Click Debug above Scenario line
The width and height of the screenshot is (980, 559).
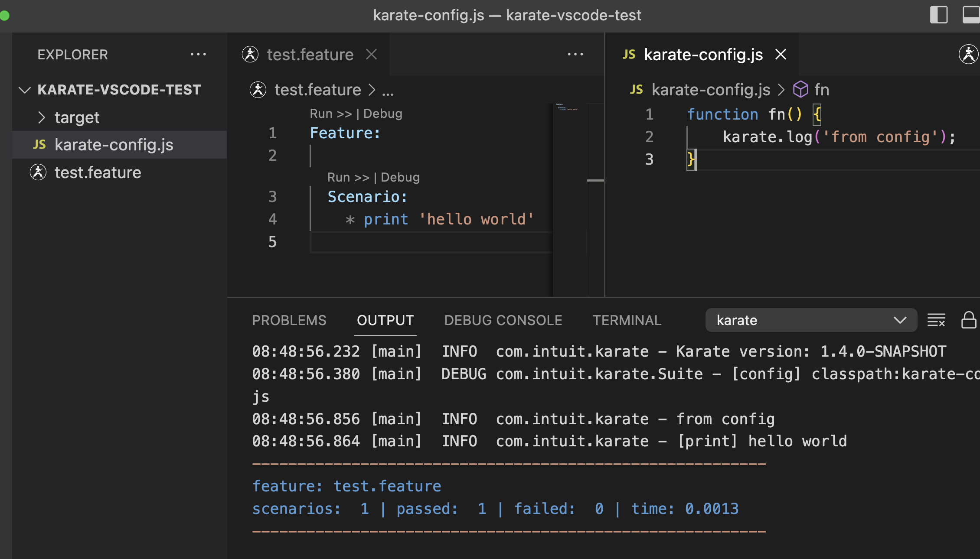point(400,177)
